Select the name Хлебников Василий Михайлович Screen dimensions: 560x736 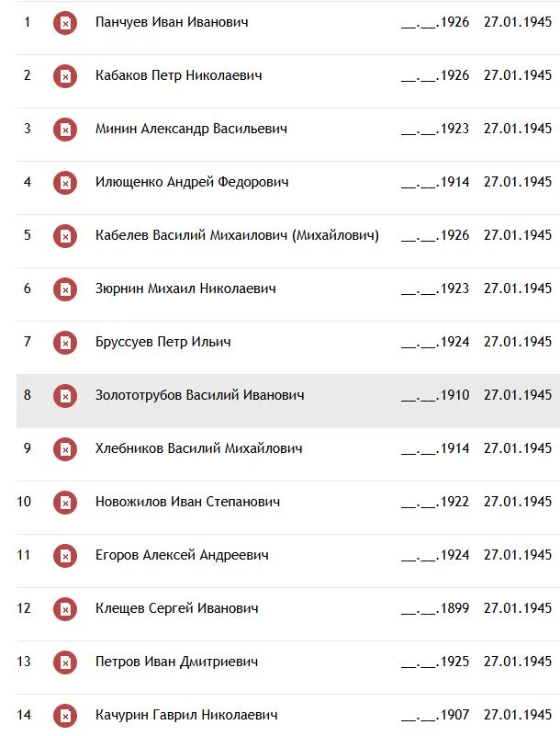click(199, 448)
